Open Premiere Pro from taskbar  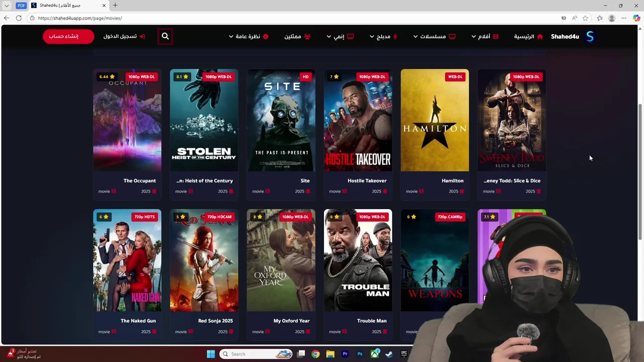[x=345, y=354]
